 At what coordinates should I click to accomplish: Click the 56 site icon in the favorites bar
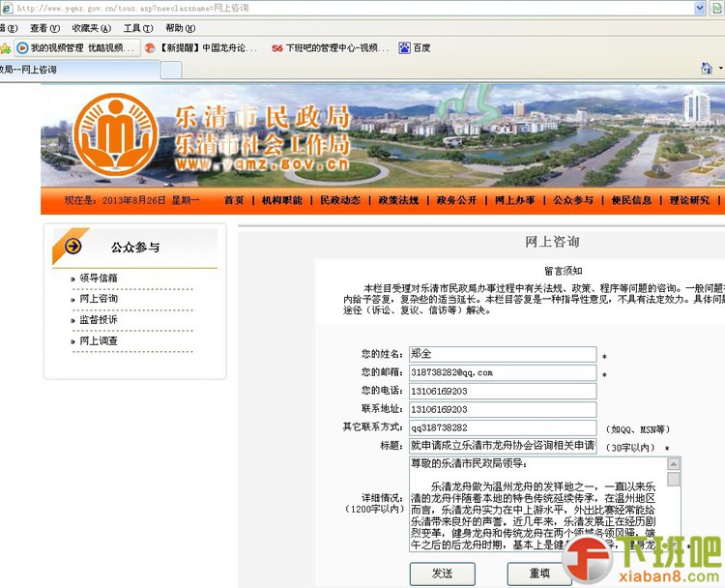[x=277, y=48]
